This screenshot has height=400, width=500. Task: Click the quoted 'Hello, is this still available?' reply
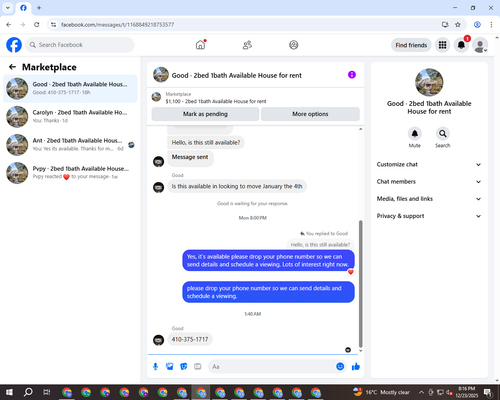point(320,245)
